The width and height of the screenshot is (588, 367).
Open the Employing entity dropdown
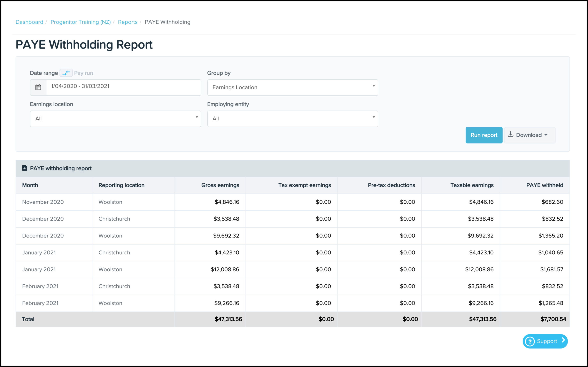292,119
